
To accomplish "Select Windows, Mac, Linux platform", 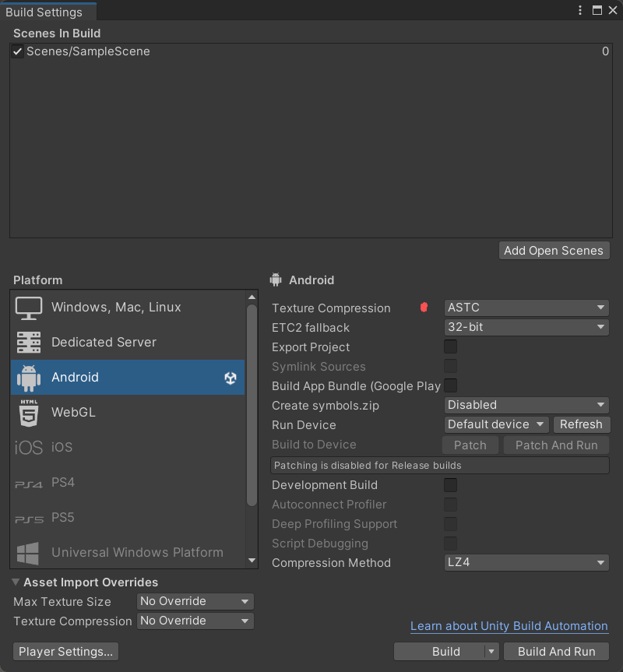I will click(128, 308).
